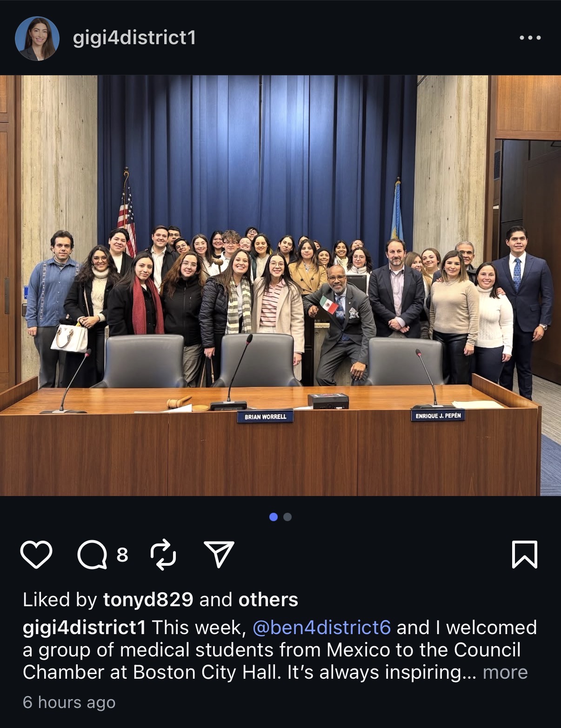Like the post with the heart icon
Screen dimensions: 561x728
(x=36, y=555)
